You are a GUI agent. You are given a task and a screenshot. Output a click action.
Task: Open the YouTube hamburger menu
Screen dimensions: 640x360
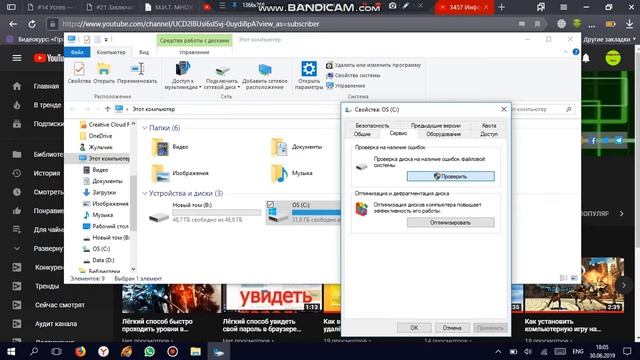point(17,58)
